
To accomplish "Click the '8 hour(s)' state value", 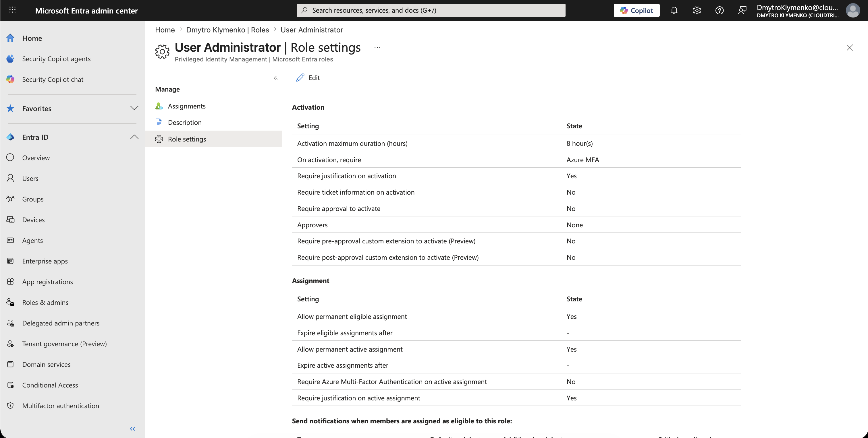I will click(580, 144).
